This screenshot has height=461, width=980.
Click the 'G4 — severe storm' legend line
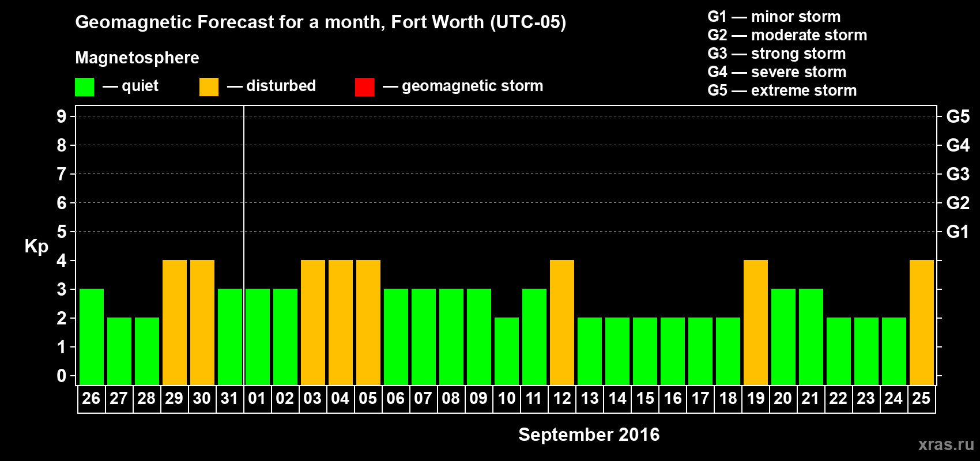click(x=777, y=71)
